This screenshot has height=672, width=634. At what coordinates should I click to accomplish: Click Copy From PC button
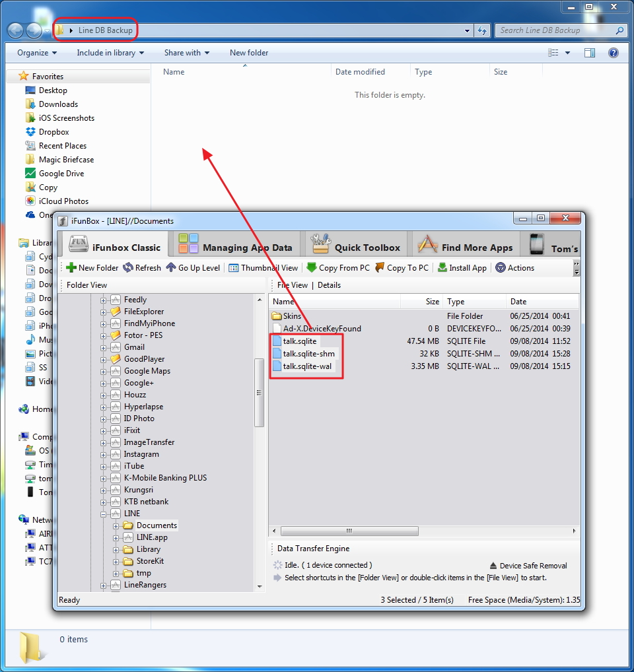[311, 268]
